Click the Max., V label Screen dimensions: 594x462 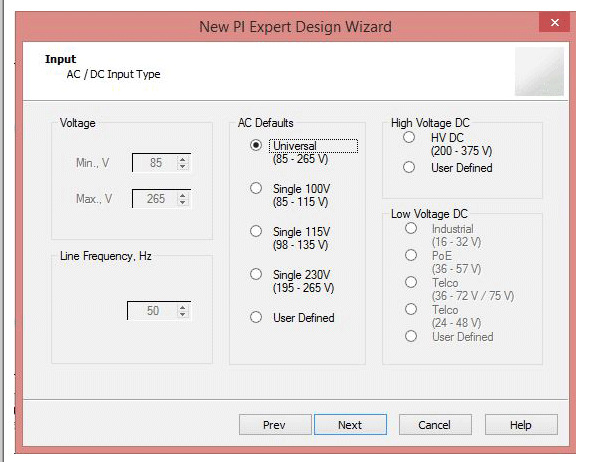[x=94, y=199]
